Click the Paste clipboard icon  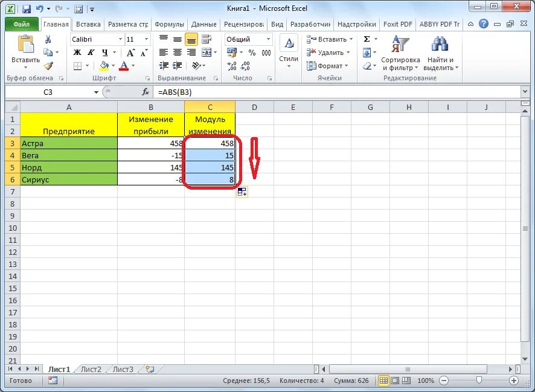tap(25, 44)
